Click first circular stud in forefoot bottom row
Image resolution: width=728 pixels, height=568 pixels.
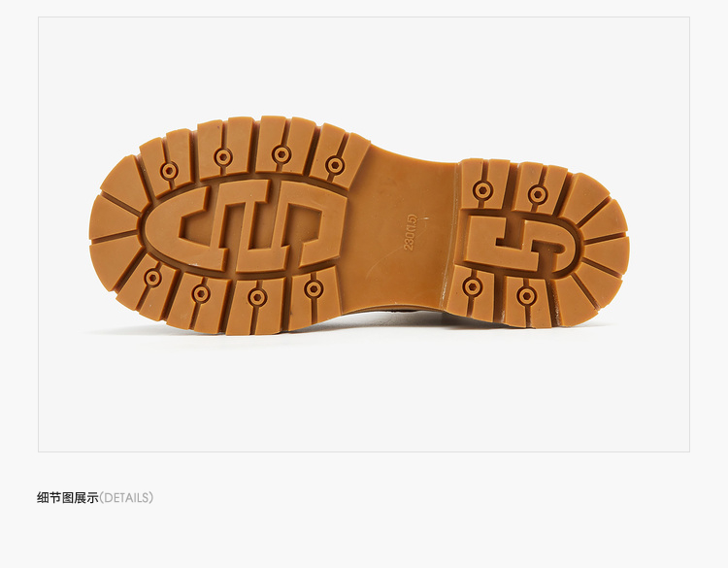point(152,279)
